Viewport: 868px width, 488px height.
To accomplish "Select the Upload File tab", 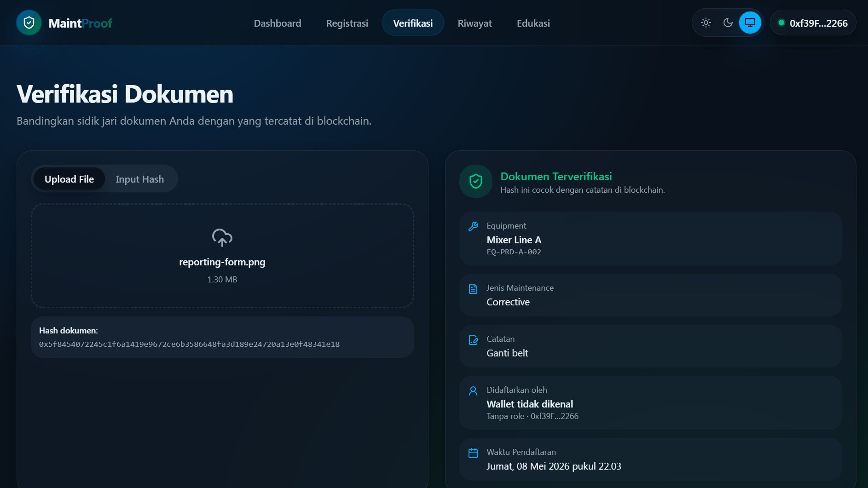I will 69,179.
